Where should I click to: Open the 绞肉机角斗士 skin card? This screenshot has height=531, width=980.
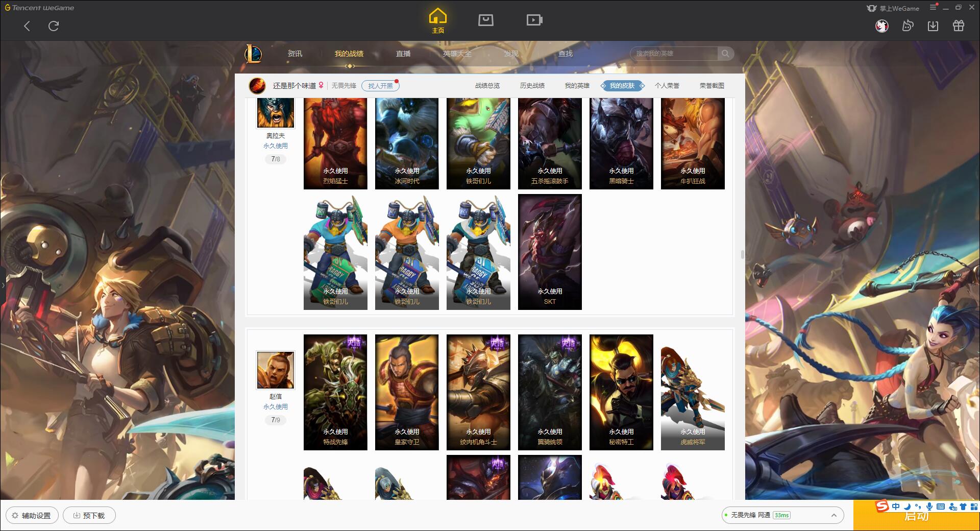click(478, 392)
